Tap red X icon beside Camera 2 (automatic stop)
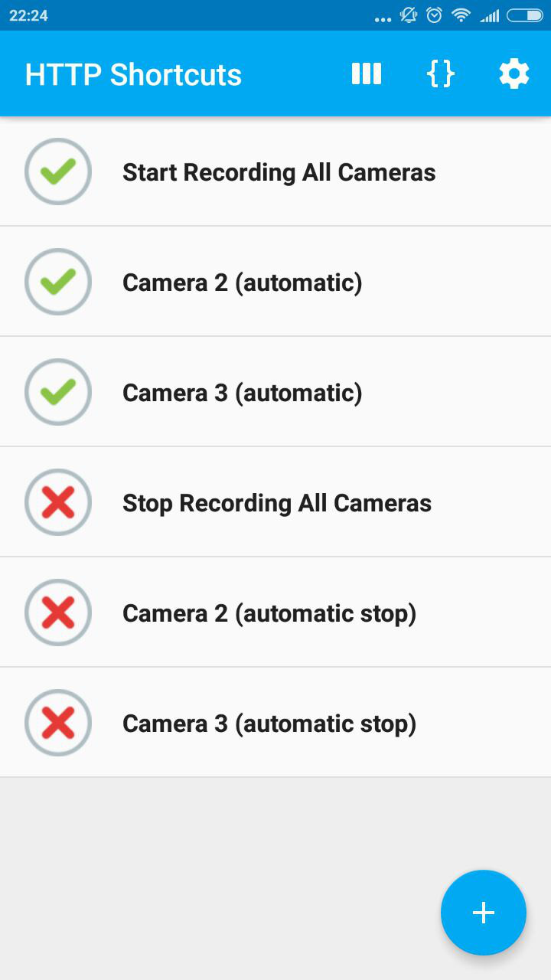This screenshot has width=551, height=980. click(58, 612)
